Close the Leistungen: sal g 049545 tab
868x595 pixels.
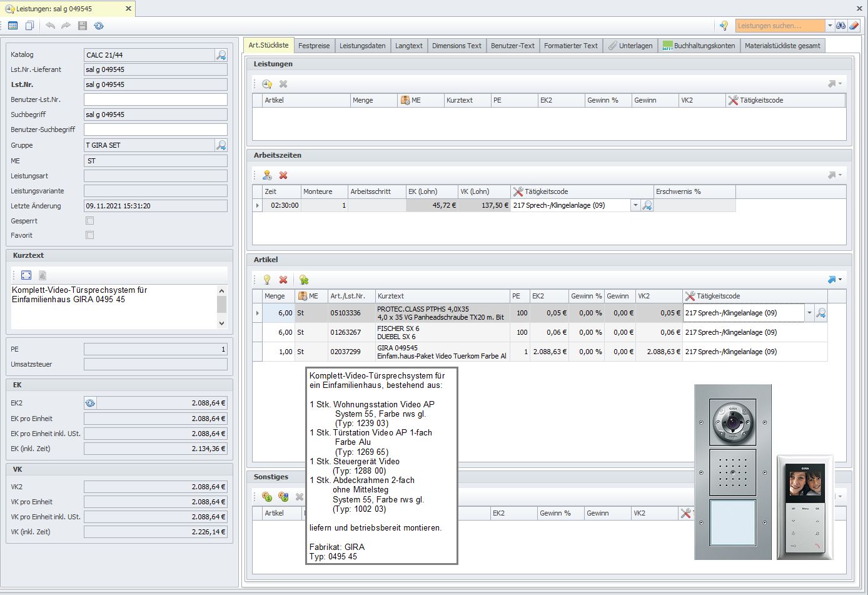click(128, 9)
